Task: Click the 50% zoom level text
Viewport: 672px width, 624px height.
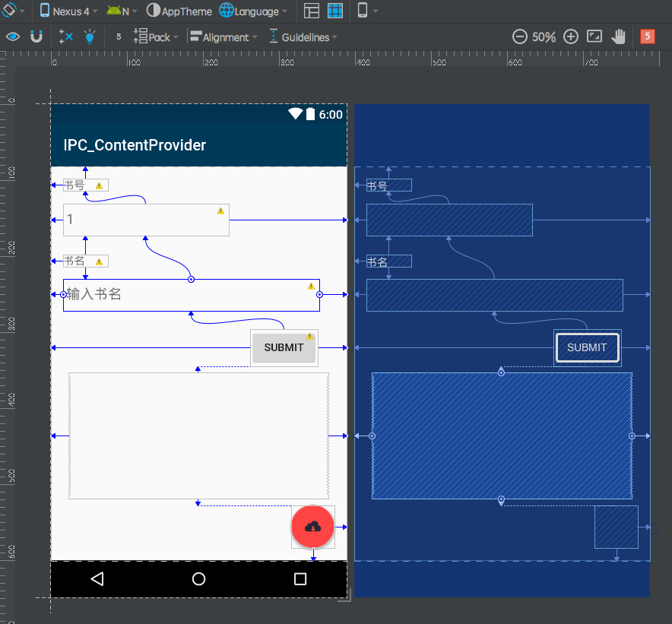Action: 544,37
